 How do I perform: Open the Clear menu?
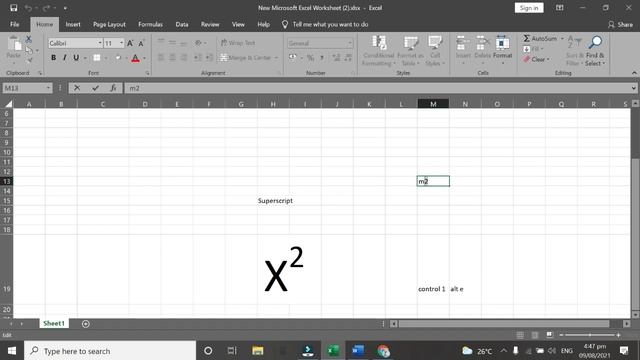pyautogui.click(x=536, y=60)
